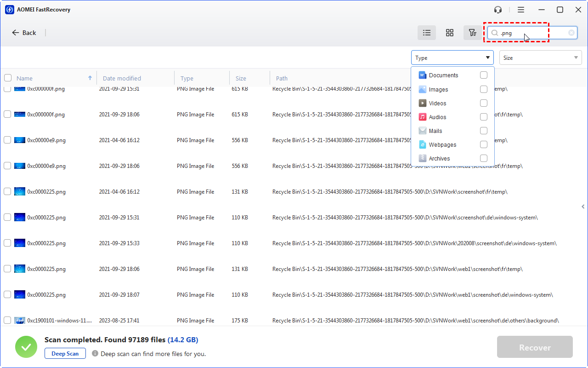588x368 pixels.
Task: Click the Mails envelope icon
Action: click(x=422, y=131)
